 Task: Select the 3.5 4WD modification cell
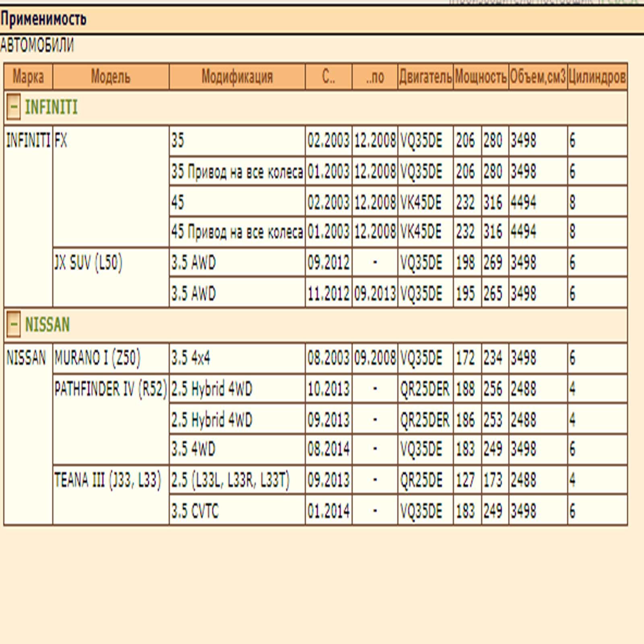click(237, 449)
